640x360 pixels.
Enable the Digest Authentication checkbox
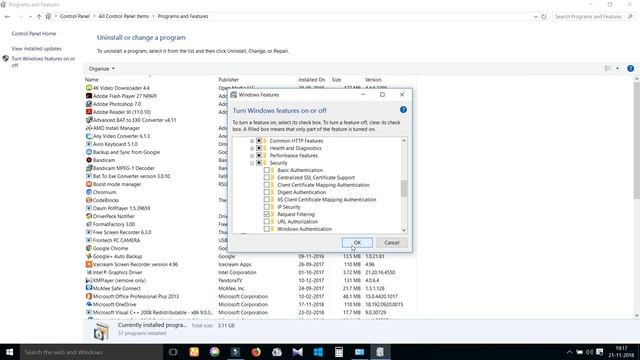pyautogui.click(x=267, y=192)
